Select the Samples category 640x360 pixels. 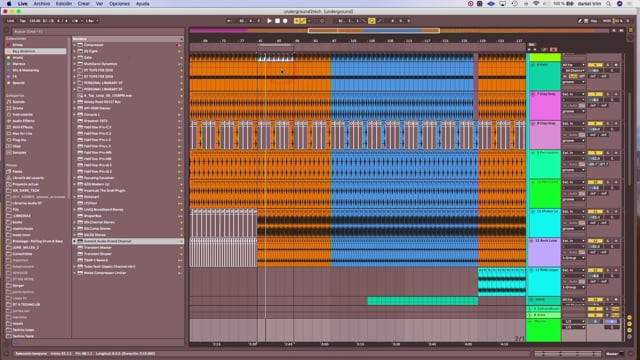[19, 153]
